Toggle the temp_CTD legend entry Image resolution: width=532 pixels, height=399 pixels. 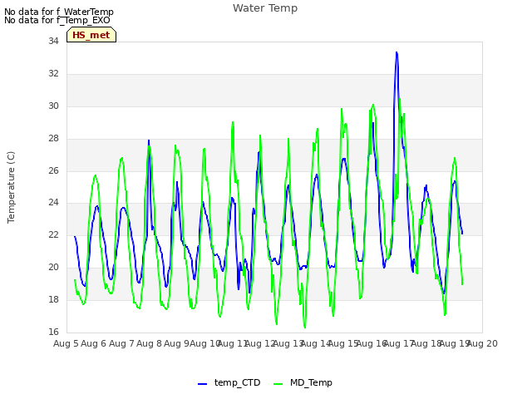tap(229, 382)
